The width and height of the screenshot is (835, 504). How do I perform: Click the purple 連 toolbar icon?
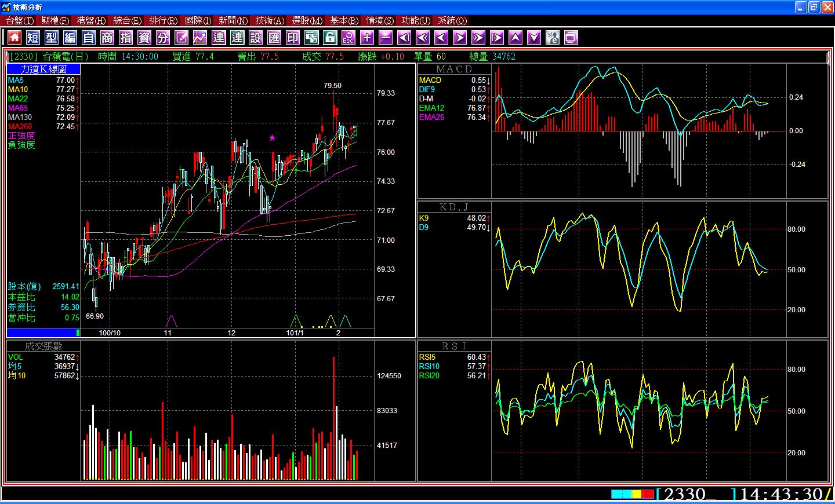(x=219, y=38)
